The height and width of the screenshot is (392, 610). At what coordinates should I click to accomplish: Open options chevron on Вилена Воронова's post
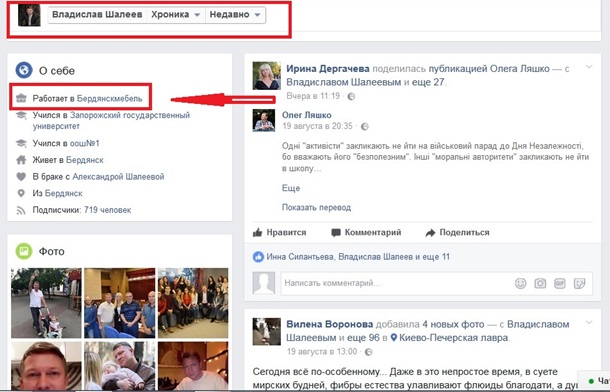click(589, 322)
